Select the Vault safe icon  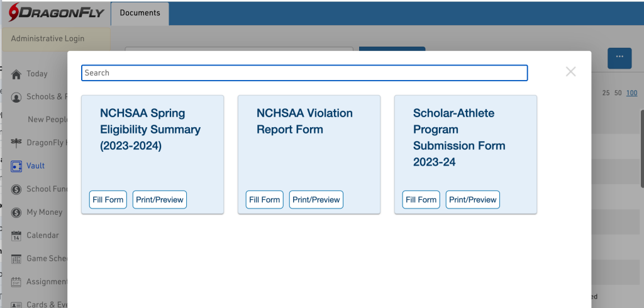point(16,166)
